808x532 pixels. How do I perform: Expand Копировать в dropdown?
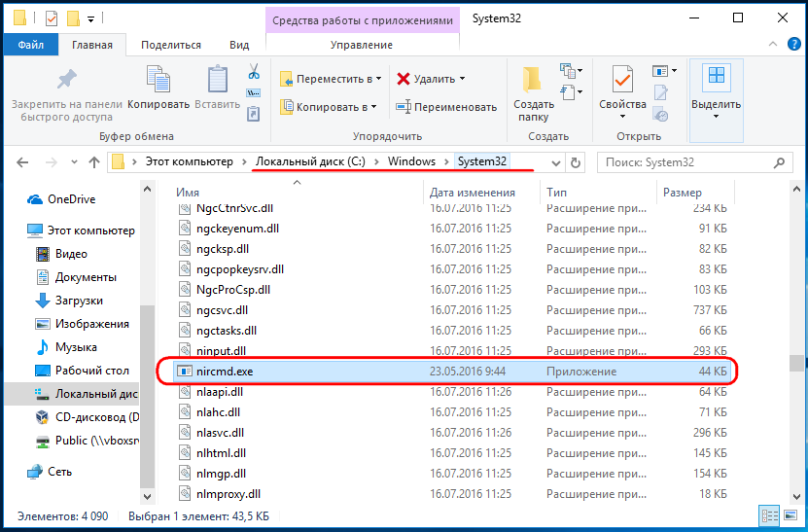[x=373, y=107]
